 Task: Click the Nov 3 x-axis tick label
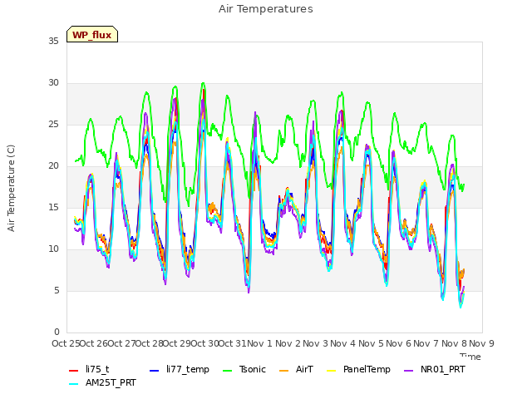coord(315,343)
